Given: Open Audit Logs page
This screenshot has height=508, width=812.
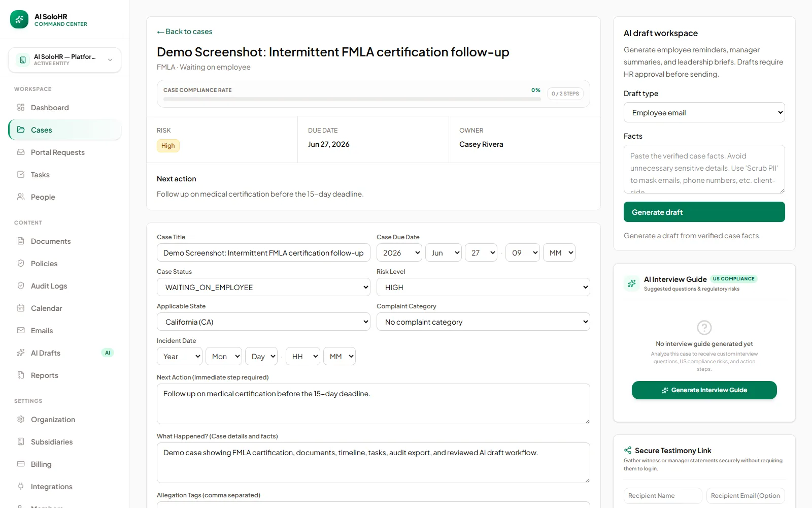Looking at the screenshot, I should coord(65,285).
